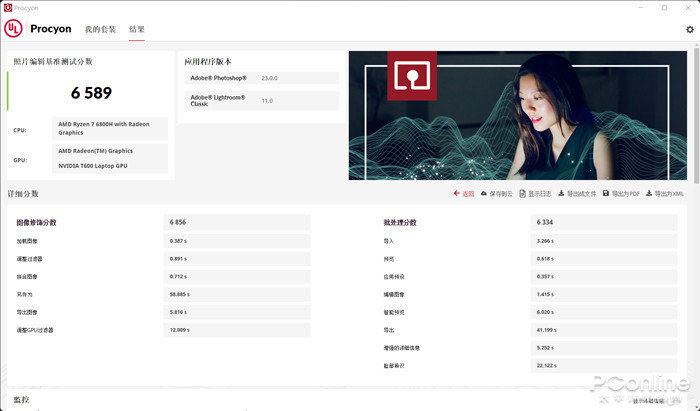
Task: Click the 0.891 s value
Action: point(178,259)
